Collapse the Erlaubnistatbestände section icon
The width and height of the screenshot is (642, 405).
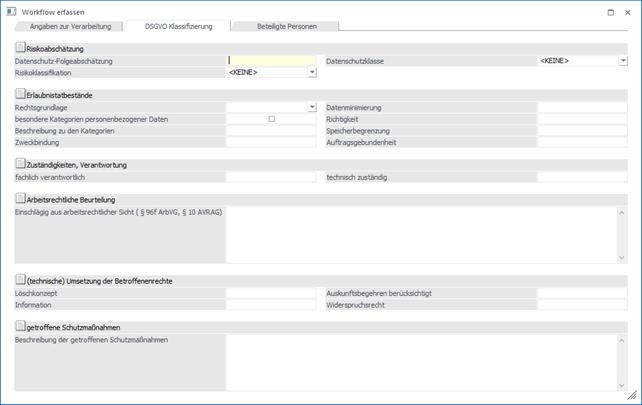tap(21, 93)
